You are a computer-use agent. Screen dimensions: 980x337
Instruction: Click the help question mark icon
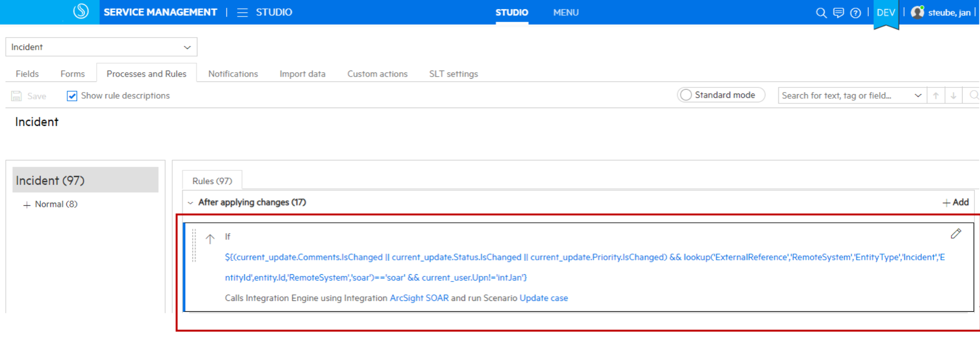click(855, 13)
